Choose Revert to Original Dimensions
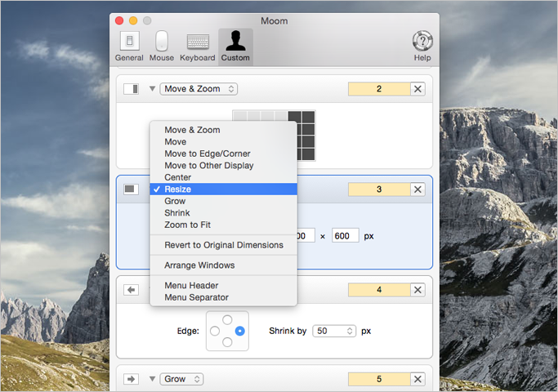The height and width of the screenshot is (392, 558). [x=224, y=245]
